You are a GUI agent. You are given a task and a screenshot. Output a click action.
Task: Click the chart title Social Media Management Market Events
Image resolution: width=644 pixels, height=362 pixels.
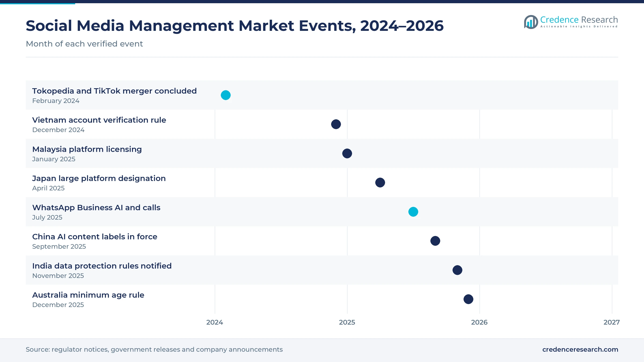[x=235, y=26]
